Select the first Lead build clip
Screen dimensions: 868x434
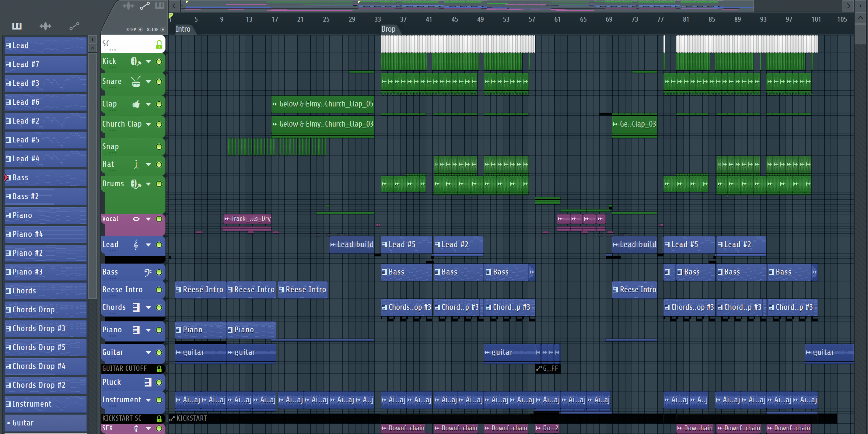point(352,245)
